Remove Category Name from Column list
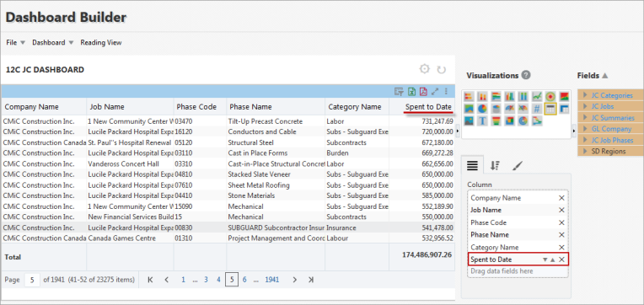Viewport: 644px width, 305px height. 561,247
